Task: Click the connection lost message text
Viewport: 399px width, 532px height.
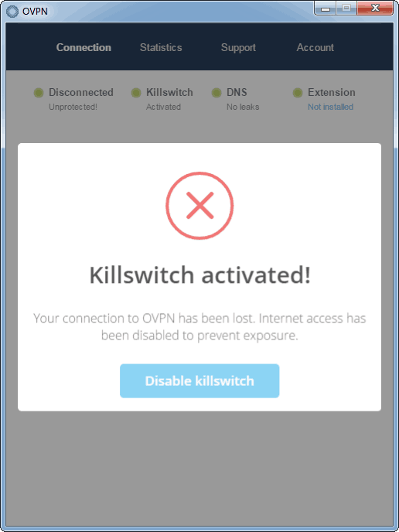Action: point(199,327)
